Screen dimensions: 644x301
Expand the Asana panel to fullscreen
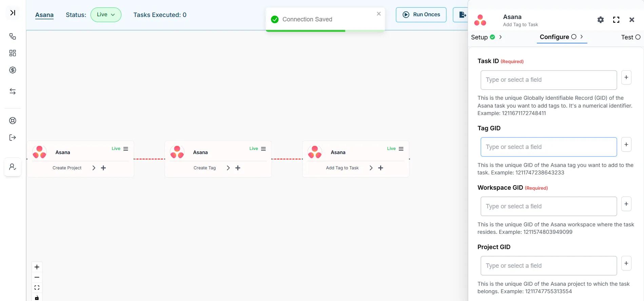616,20
